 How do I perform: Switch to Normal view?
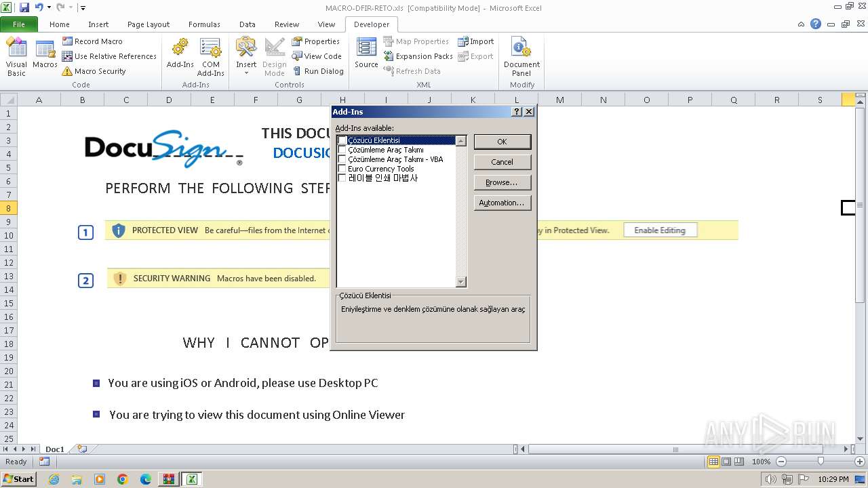point(713,462)
